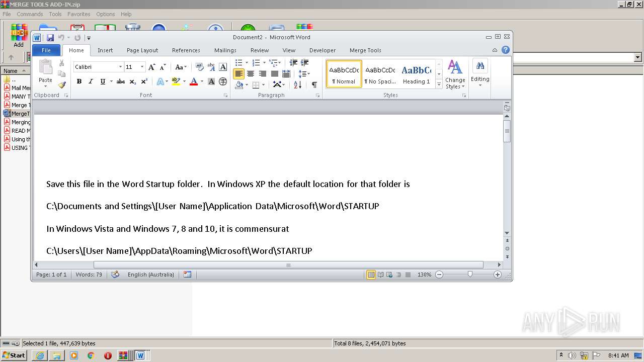Click the Change Styles button

pyautogui.click(x=455, y=74)
